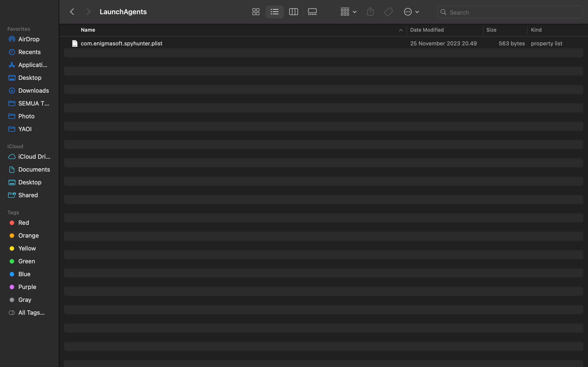This screenshot has width=588, height=367.
Task: Filter by the Purple tag
Action: coord(27,287)
